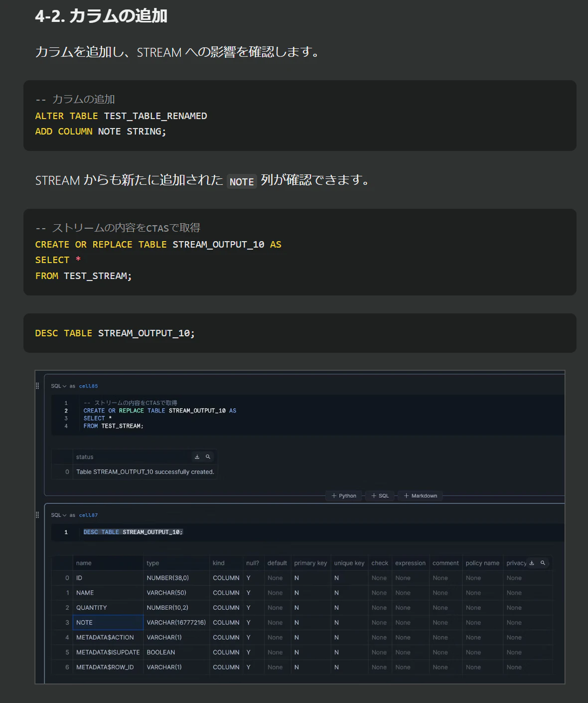588x703 pixels.
Task: Click the 'name' column header
Action: (108, 563)
